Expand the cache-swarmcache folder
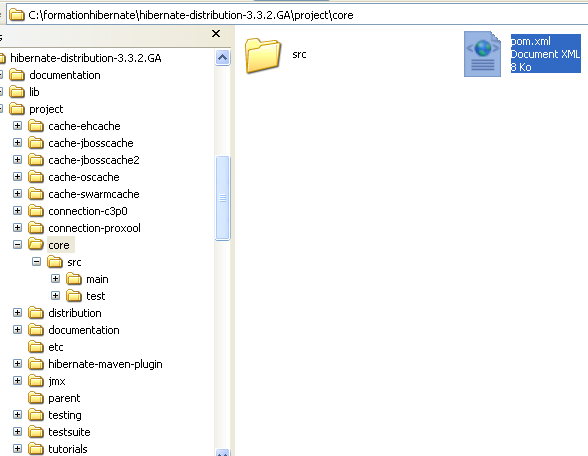 (x=17, y=194)
